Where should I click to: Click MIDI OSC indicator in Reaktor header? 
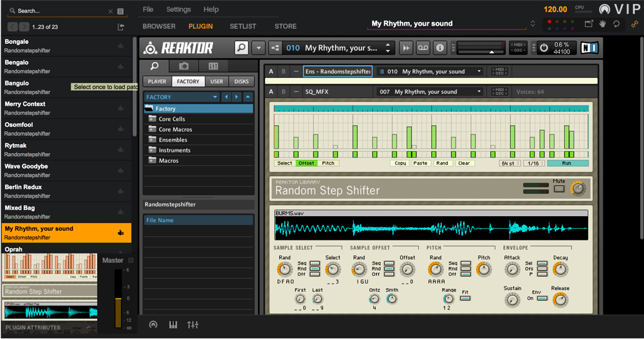[x=518, y=48]
